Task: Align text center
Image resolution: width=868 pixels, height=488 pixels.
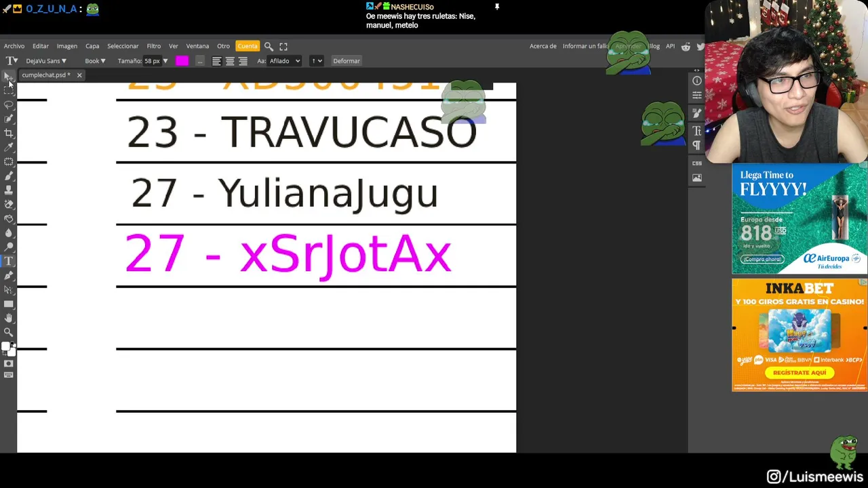Action: (x=230, y=61)
